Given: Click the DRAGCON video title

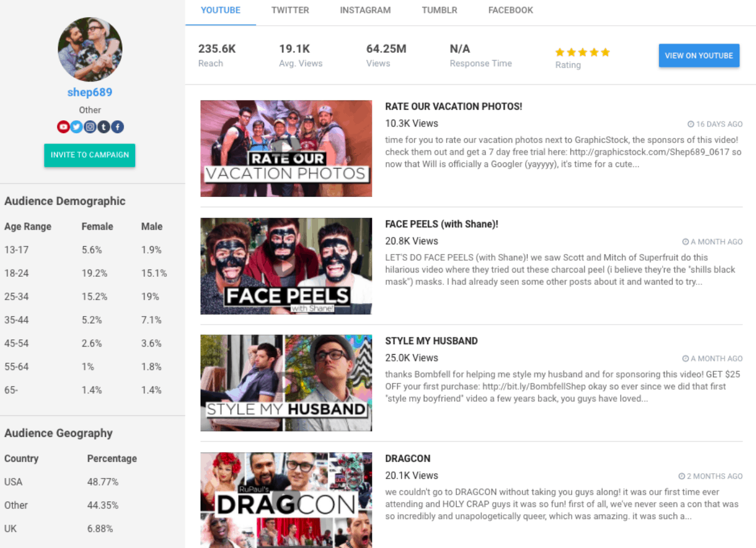Looking at the screenshot, I should [408, 458].
